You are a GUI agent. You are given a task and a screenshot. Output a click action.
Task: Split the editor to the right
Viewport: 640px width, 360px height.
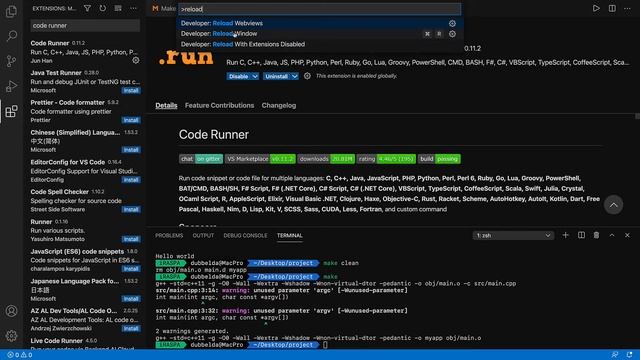tap(612, 8)
